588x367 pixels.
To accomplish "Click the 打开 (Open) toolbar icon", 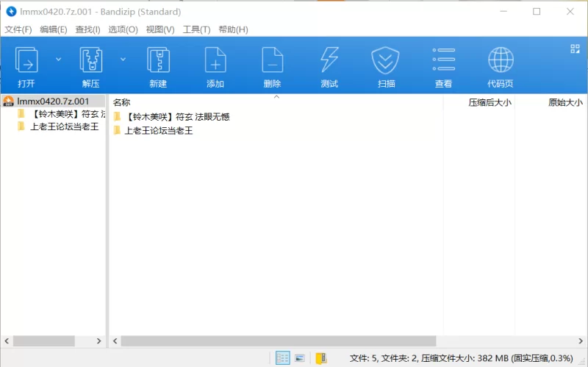I will pos(26,60).
